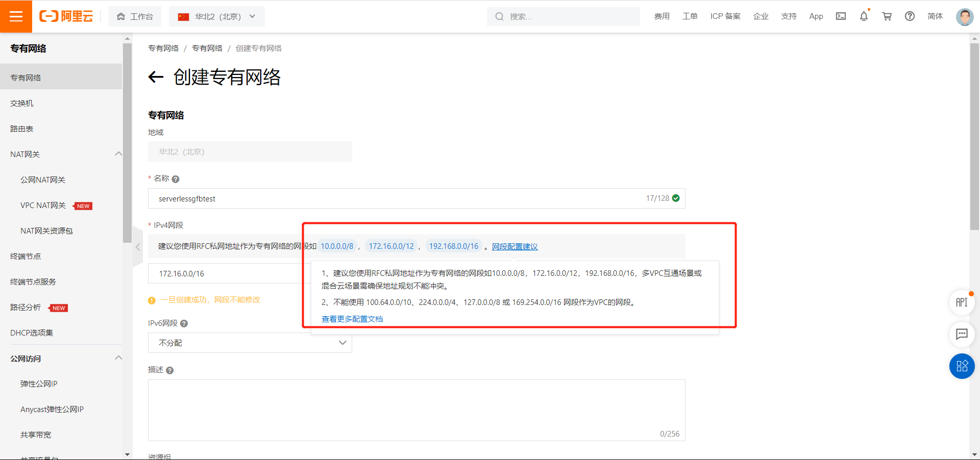Open the 名称 field help tooltip icon

tap(176, 179)
